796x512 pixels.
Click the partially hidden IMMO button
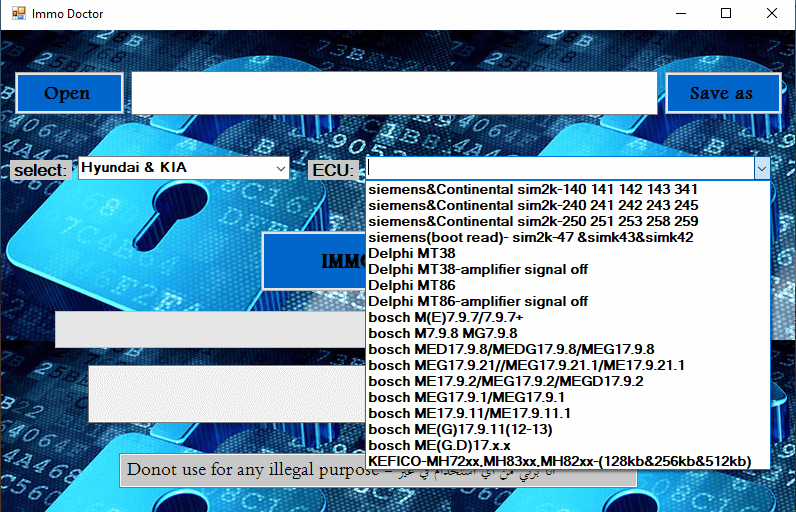click(313, 261)
